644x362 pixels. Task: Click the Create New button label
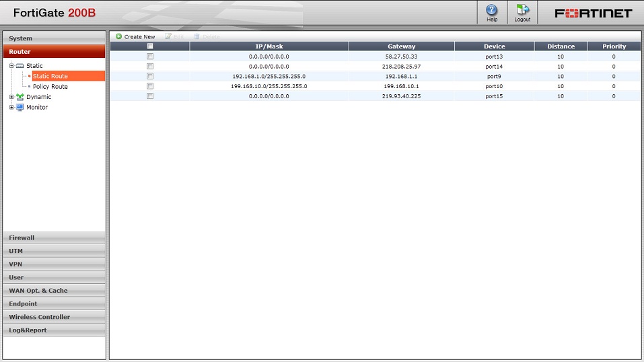pyautogui.click(x=140, y=36)
